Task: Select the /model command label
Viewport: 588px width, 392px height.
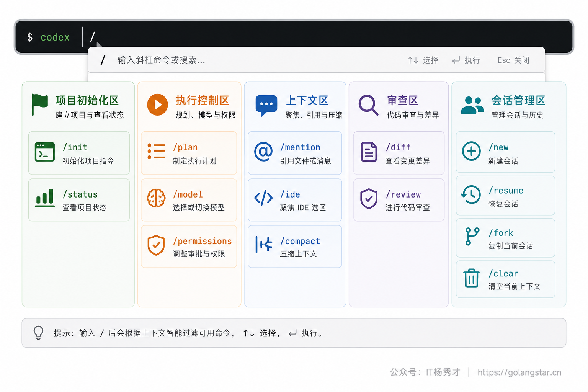Action: pos(188,194)
